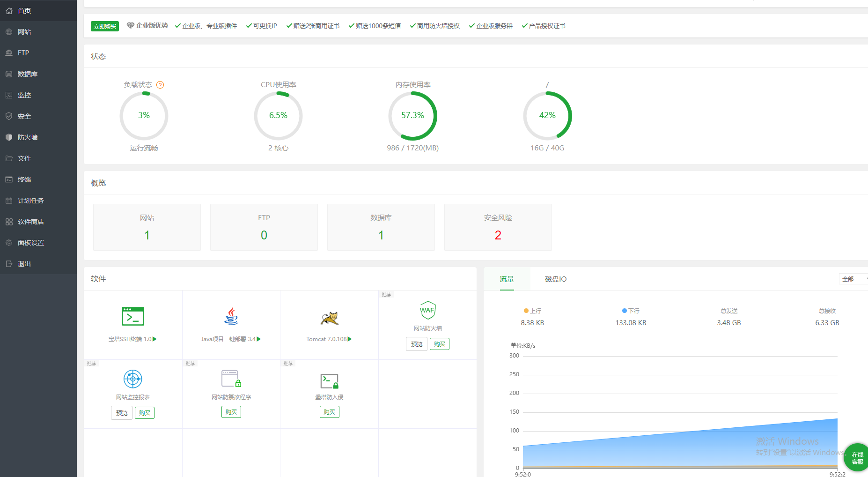This screenshot has width=868, height=477.
Task: Click the 计划任务 calendar icon in sidebar
Action: point(9,201)
